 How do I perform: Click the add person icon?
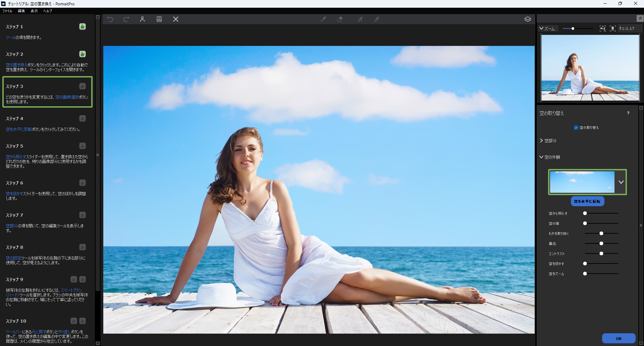point(143,19)
